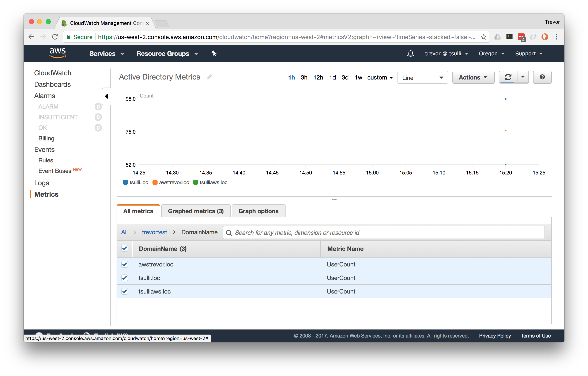Screen dimensions: 588x376
Task: Select the 3h time range
Action: (x=304, y=77)
